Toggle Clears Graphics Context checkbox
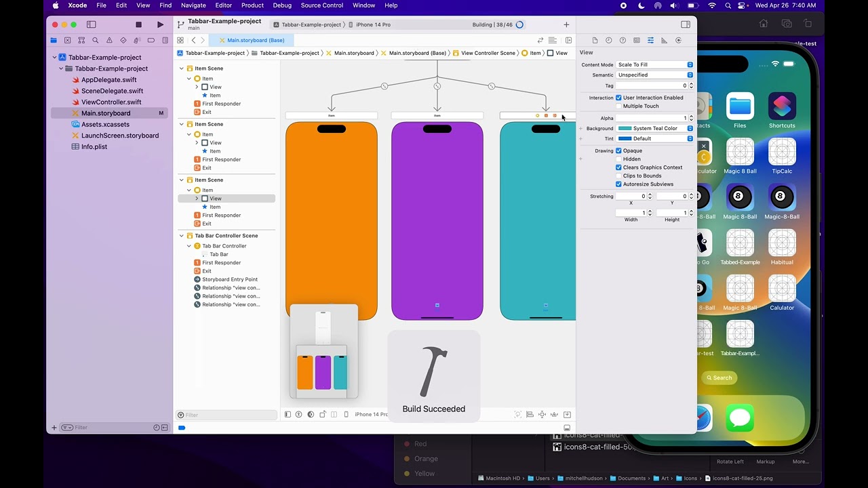Image resolution: width=868 pixels, height=488 pixels. pyautogui.click(x=618, y=167)
